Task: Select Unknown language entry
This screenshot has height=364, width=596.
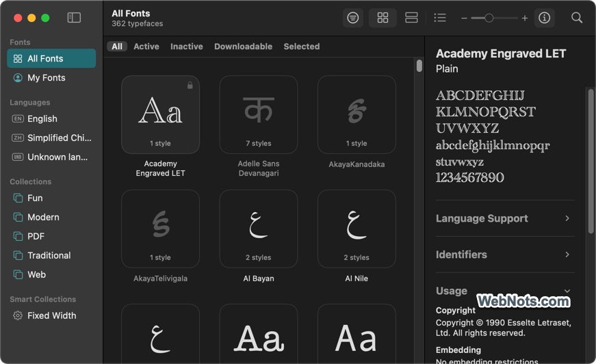Action: pyautogui.click(x=51, y=157)
